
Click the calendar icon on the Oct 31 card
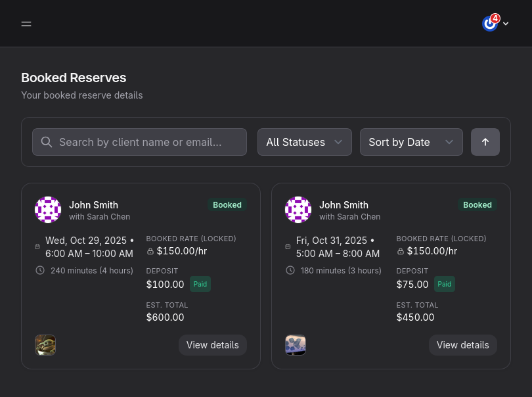click(288, 246)
